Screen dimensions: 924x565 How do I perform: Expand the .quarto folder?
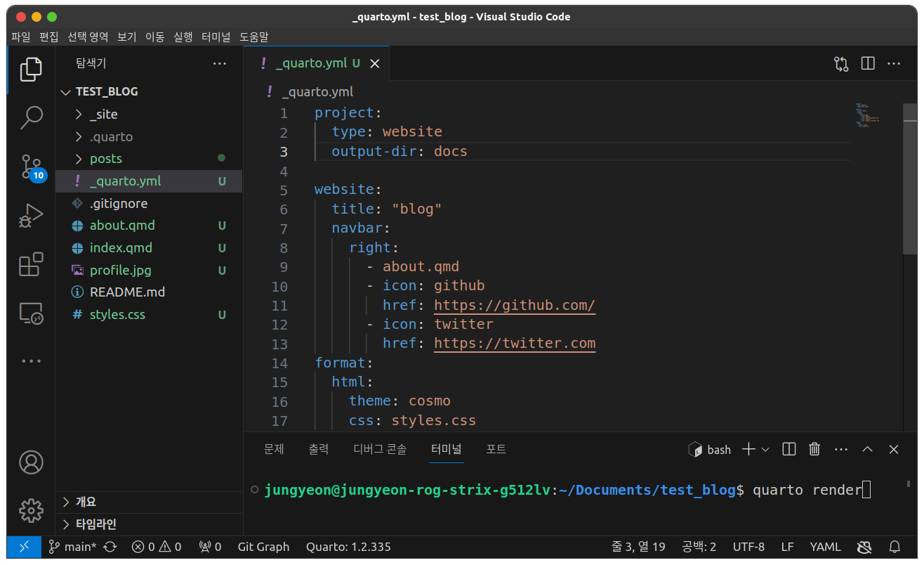pos(149,136)
